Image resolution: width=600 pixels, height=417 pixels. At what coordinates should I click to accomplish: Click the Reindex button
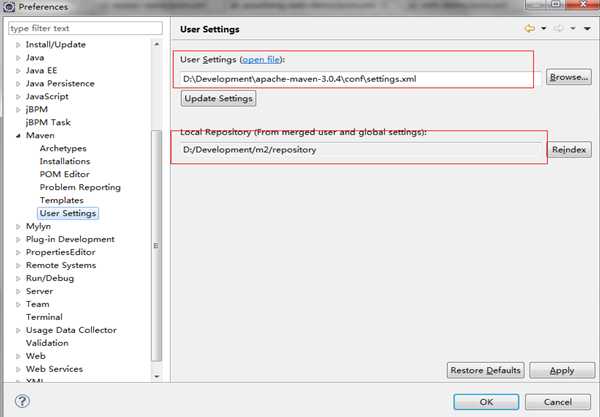pos(571,149)
